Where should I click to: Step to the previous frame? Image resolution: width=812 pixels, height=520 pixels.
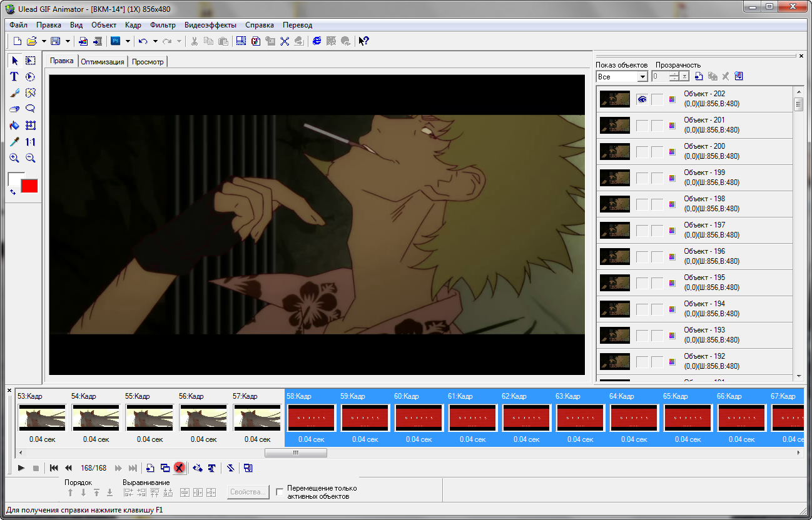pos(68,467)
